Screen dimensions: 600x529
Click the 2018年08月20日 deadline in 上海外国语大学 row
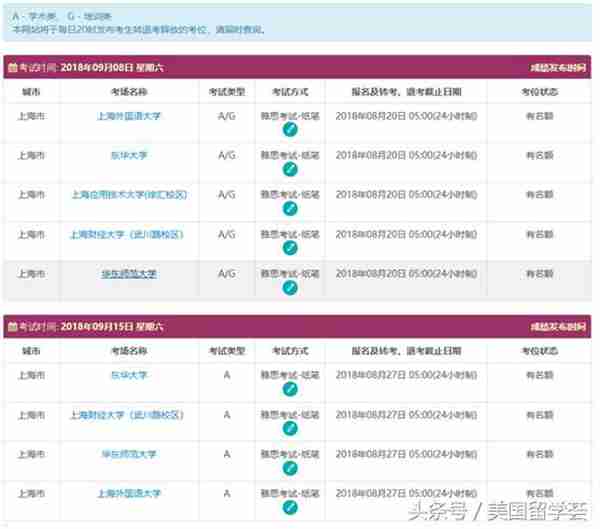coord(406,116)
